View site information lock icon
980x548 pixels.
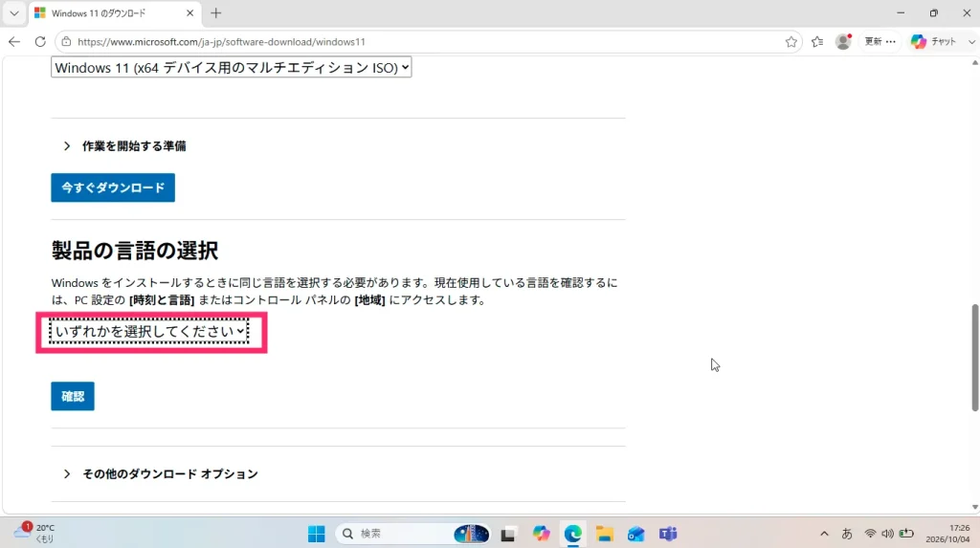66,42
